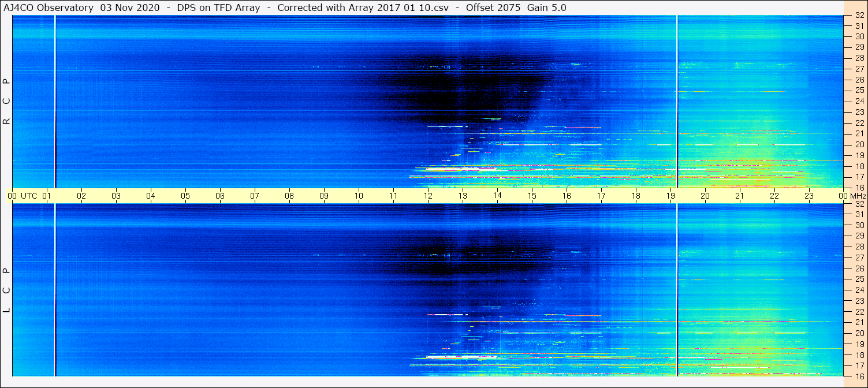Image resolution: width=868 pixels, height=388 pixels.
Task: Select 32 MHz on the RCP frequency scale
Action: point(859,16)
